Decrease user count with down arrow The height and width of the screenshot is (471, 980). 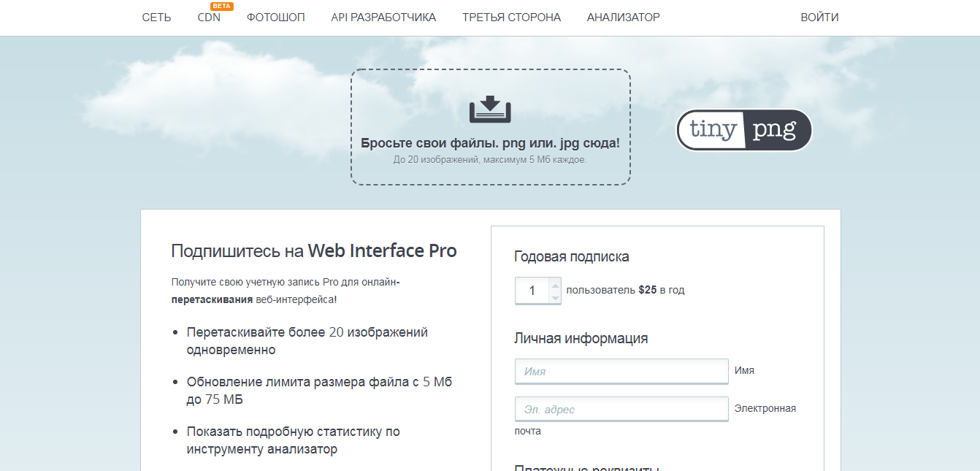[x=555, y=297]
